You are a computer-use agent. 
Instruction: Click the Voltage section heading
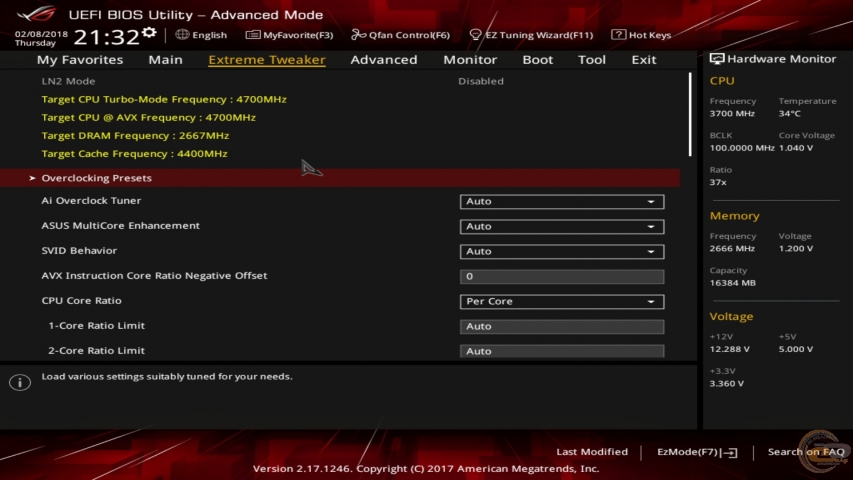[x=731, y=317]
